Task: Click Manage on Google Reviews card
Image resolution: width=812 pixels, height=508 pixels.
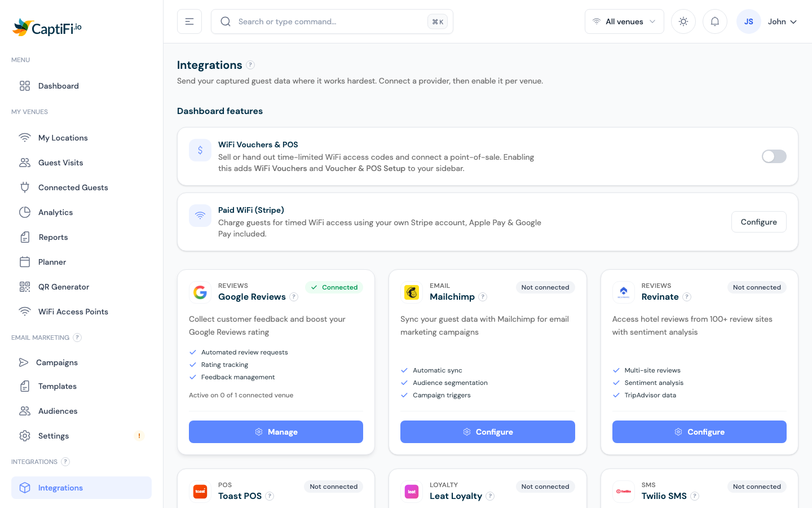Action: 276,432
